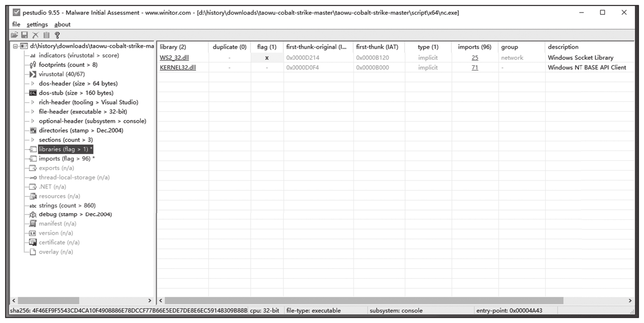
Task: Click the version node icon
Action: pos(33,233)
